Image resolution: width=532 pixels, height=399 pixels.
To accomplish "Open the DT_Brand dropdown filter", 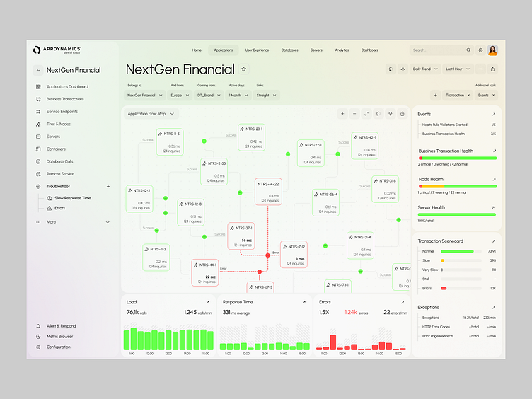I will pyautogui.click(x=209, y=96).
